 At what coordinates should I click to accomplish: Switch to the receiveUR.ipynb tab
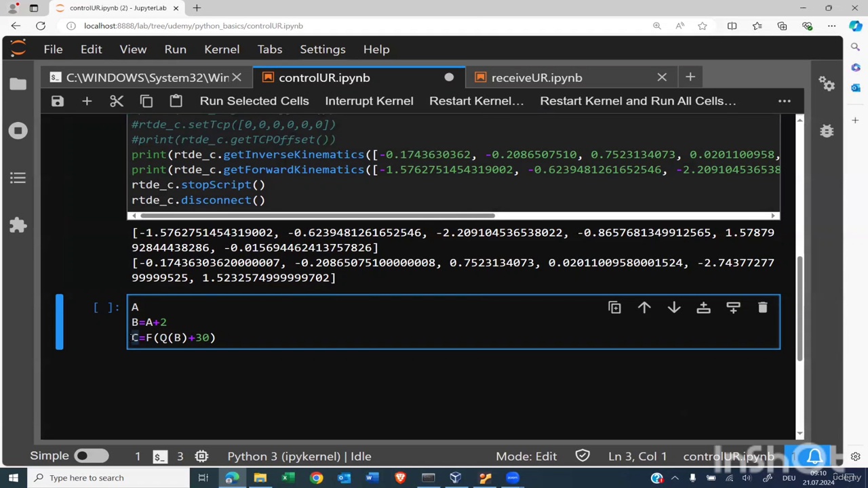pos(536,78)
